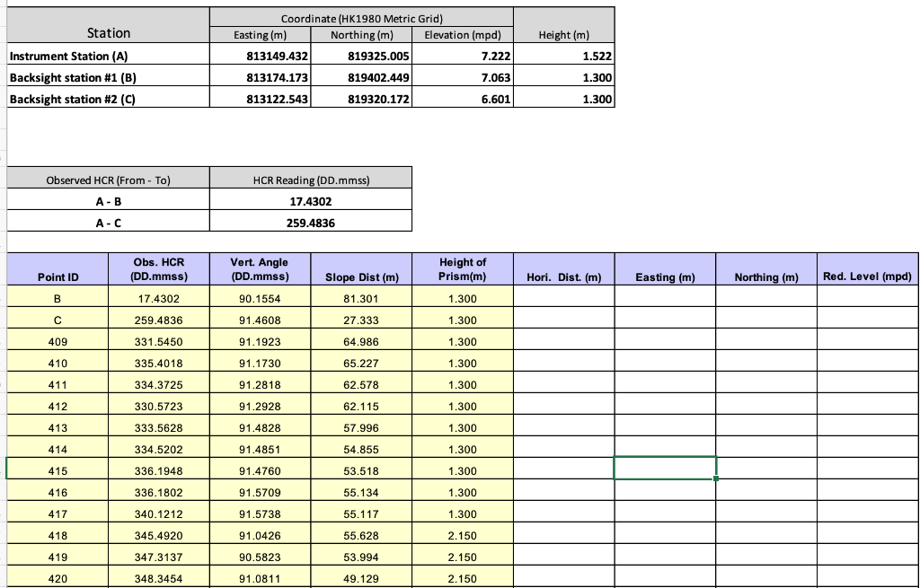Select empty Easting cell in row 415
The width and height of the screenshot is (920, 588).
[x=665, y=468]
